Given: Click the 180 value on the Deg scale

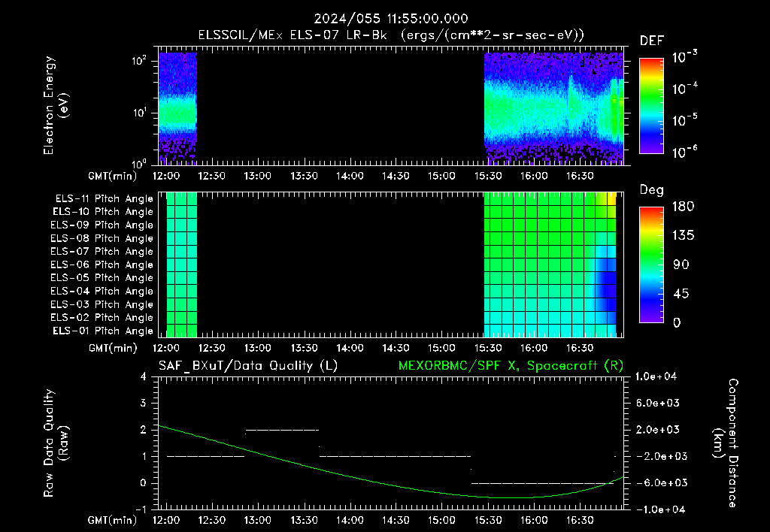Looking at the screenshot, I should [x=683, y=207].
